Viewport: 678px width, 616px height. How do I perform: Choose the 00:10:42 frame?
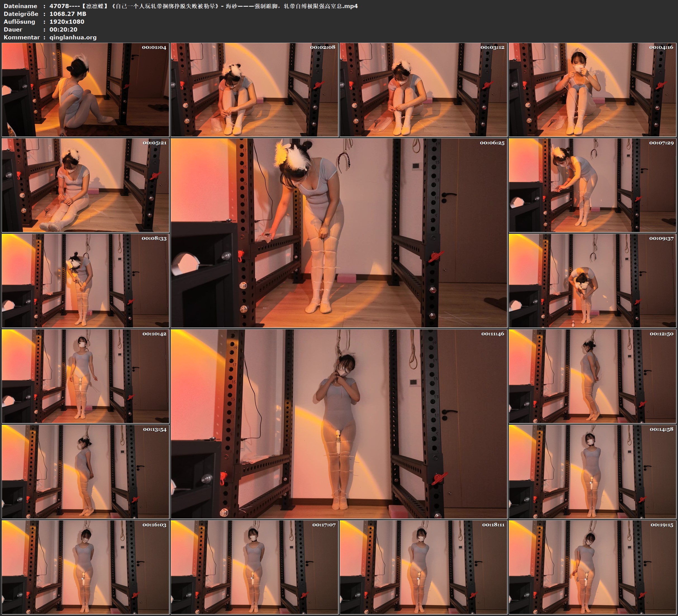85,376
